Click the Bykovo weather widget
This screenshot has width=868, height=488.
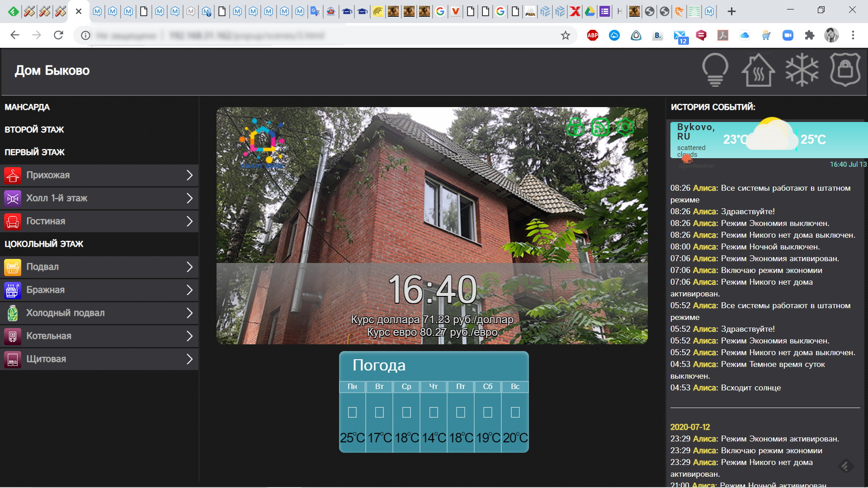768,139
